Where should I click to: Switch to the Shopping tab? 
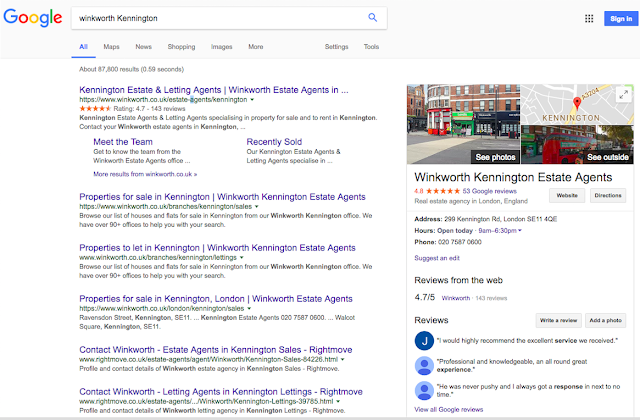181,47
